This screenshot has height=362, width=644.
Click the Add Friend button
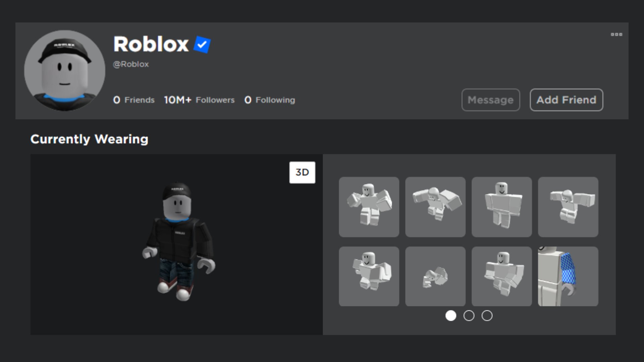click(567, 100)
